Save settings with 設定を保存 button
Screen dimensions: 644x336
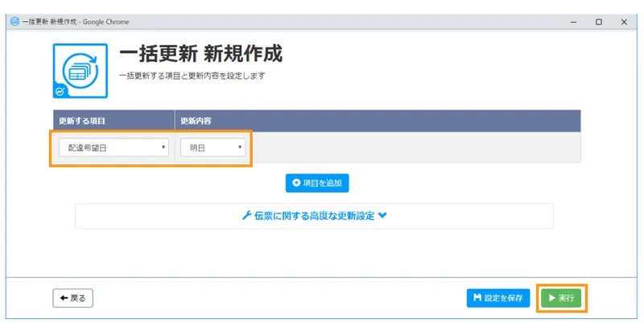[x=498, y=298]
